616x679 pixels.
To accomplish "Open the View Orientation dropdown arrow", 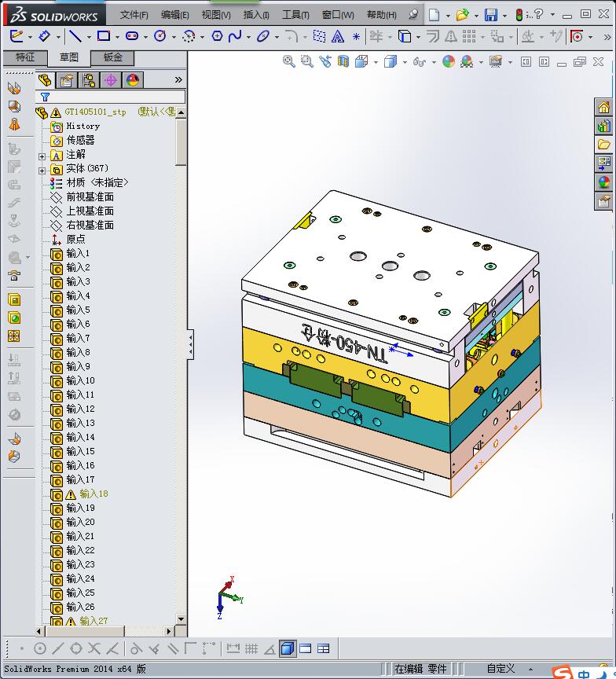I will point(376,62).
